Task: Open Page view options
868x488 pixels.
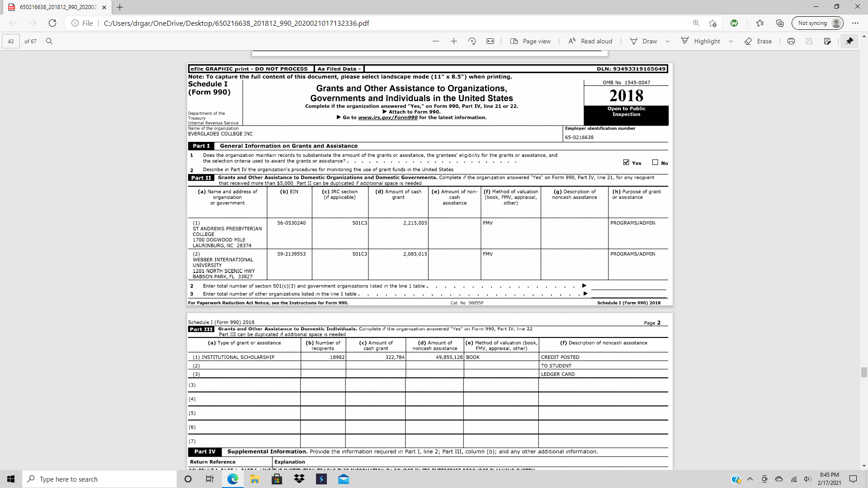Action: [530, 41]
